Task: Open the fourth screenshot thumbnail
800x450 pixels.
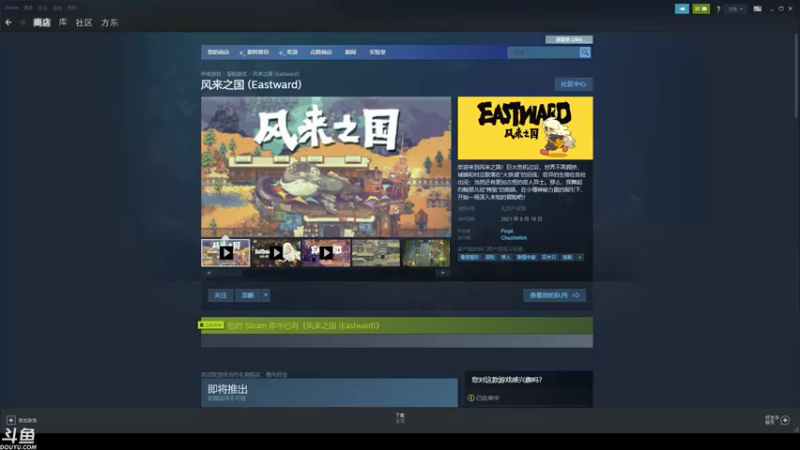Action: (x=376, y=253)
